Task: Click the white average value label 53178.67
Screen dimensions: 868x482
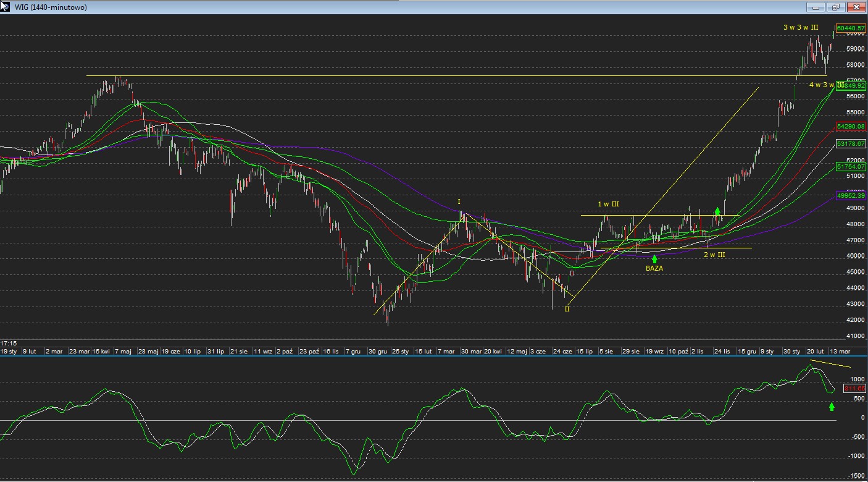Action: coord(851,144)
